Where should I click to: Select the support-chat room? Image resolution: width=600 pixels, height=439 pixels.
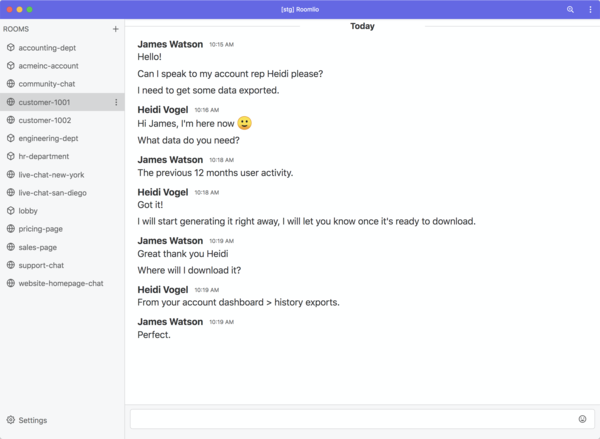(x=41, y=265)
